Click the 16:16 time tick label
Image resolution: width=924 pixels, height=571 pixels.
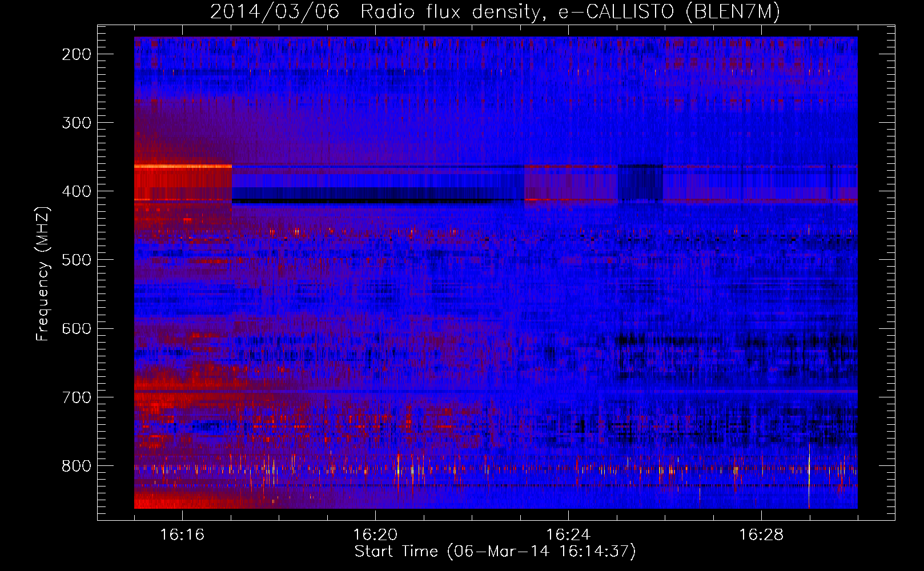tap(182, 535)
